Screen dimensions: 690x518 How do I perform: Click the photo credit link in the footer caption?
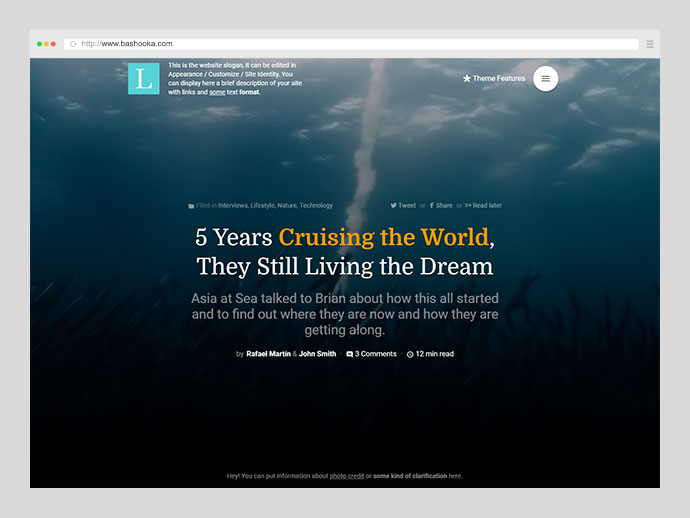(347, 476)
